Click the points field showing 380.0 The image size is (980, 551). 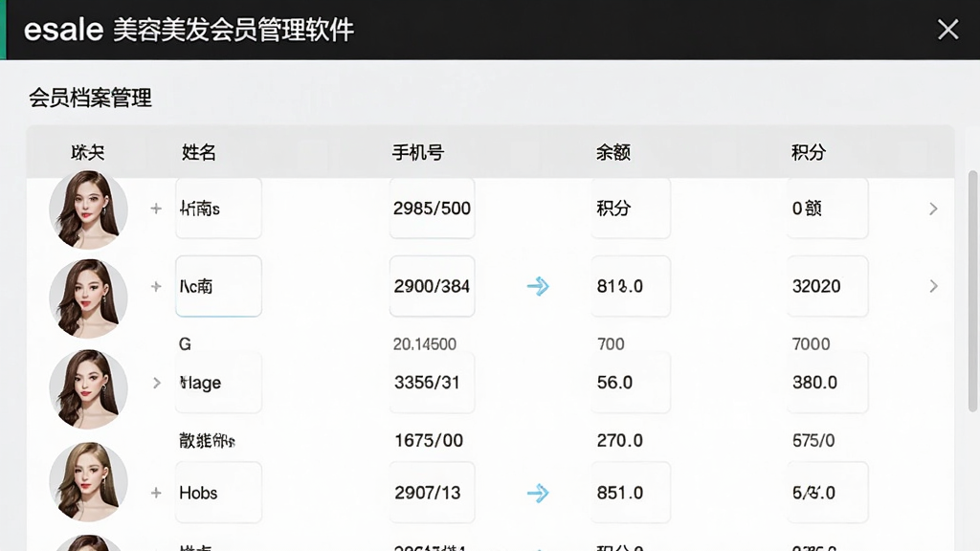pos(828,383)
